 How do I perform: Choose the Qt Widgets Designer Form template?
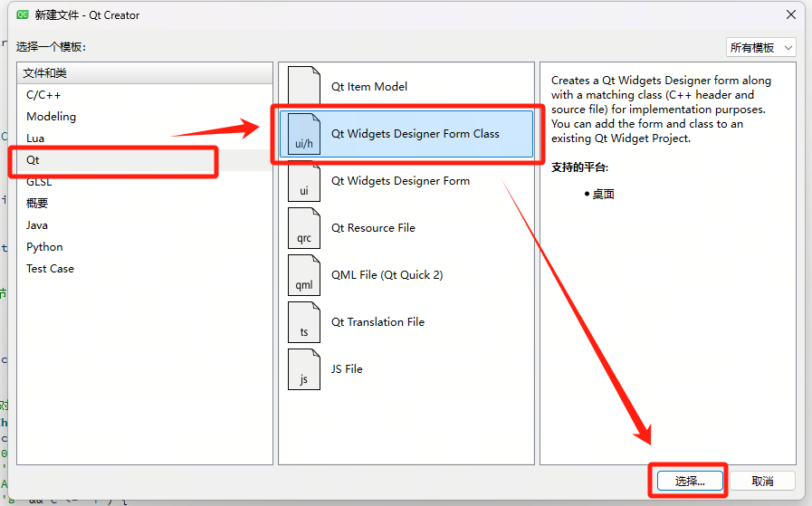click(x=406, y=181)
